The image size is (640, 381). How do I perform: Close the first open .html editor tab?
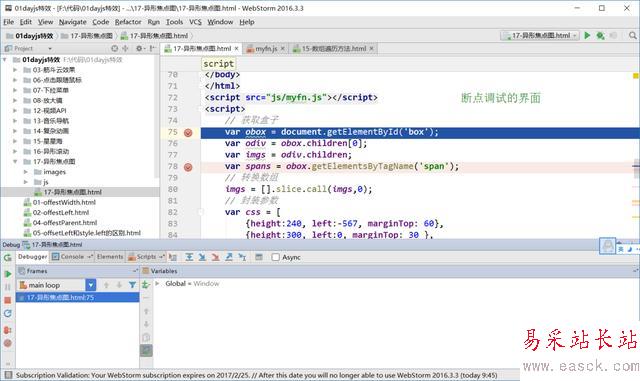236,49
